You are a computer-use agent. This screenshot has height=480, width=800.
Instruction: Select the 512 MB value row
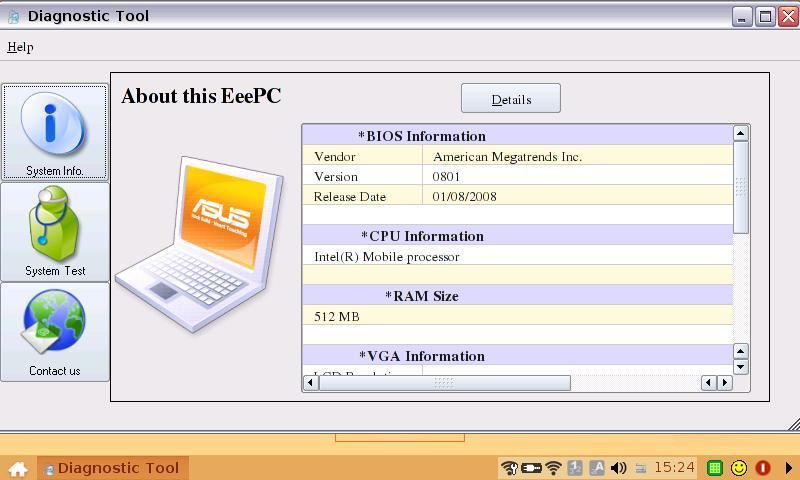pyautogui.click(x=517, y=316)
